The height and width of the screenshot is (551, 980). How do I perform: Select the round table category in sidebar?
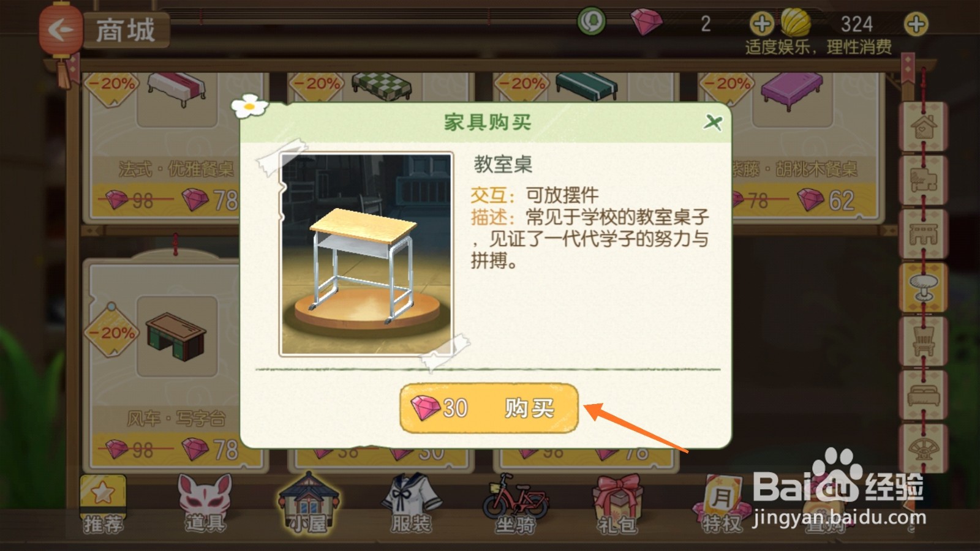pos(924,287)
